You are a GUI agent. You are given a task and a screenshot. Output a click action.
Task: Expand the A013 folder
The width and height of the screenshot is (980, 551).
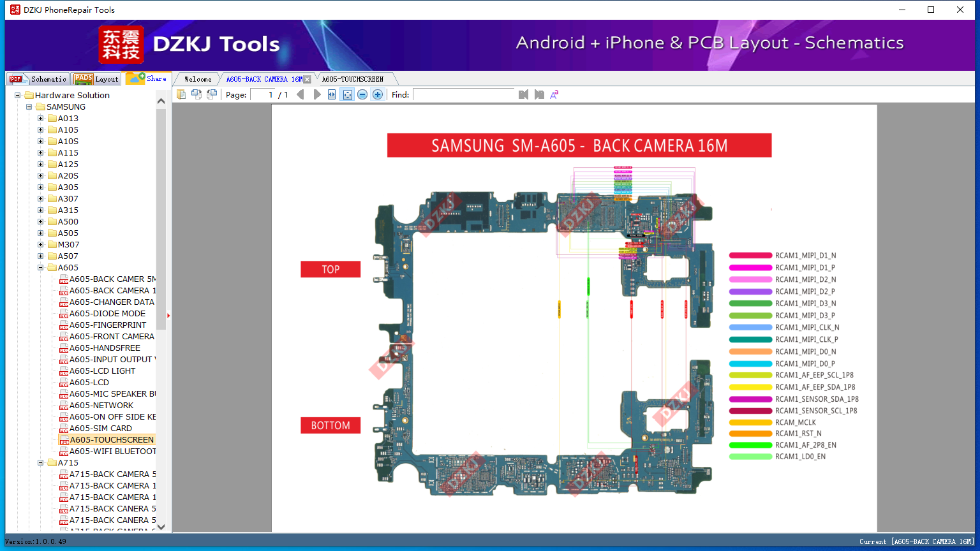(x=41, y=119)
